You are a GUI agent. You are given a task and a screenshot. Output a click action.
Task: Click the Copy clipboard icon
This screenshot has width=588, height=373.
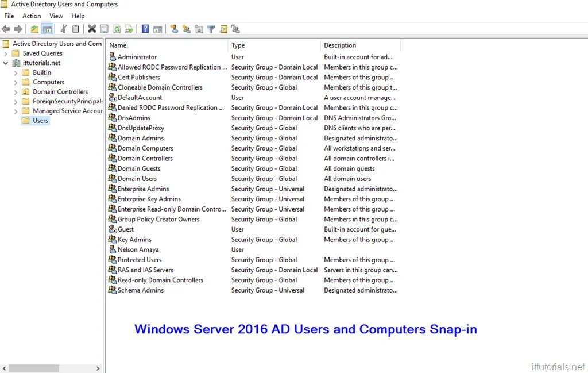coord(75,29)
